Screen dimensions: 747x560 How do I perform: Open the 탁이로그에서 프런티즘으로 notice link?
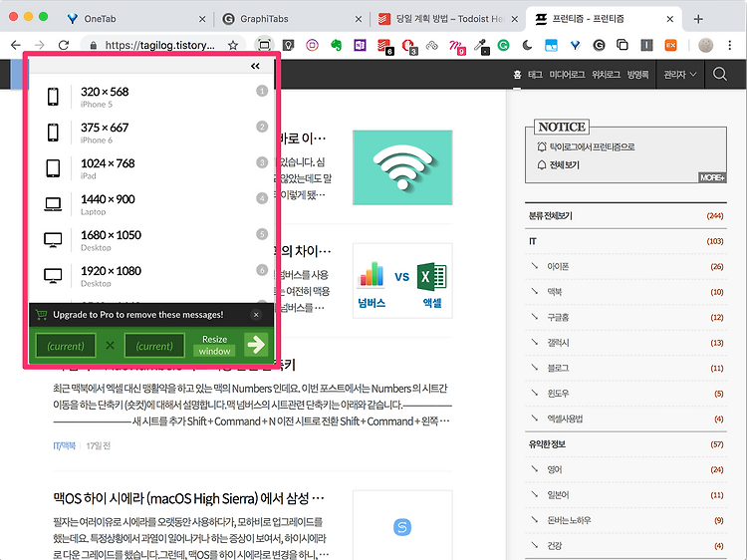tap(592, 146)
